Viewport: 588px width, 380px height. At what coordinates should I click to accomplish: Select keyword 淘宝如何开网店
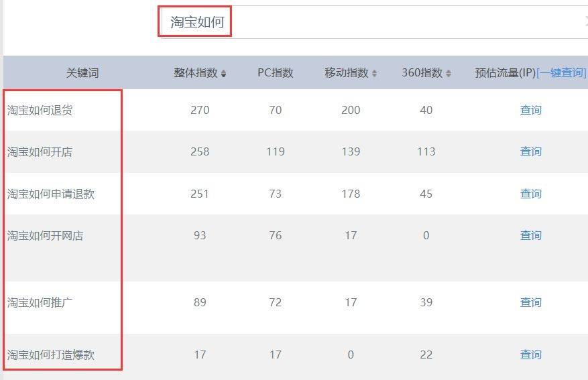tap(45, 235)
